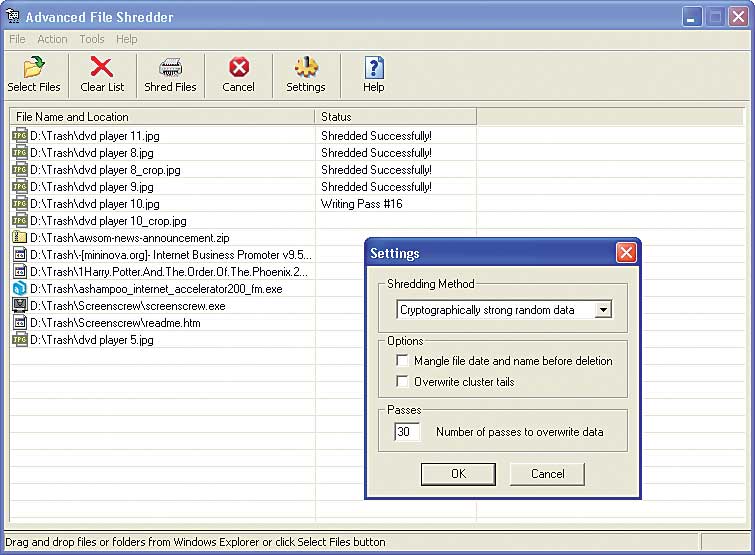755x555 pixels.
Task: Click the Cancel toolbar icon
Action: 239,67
